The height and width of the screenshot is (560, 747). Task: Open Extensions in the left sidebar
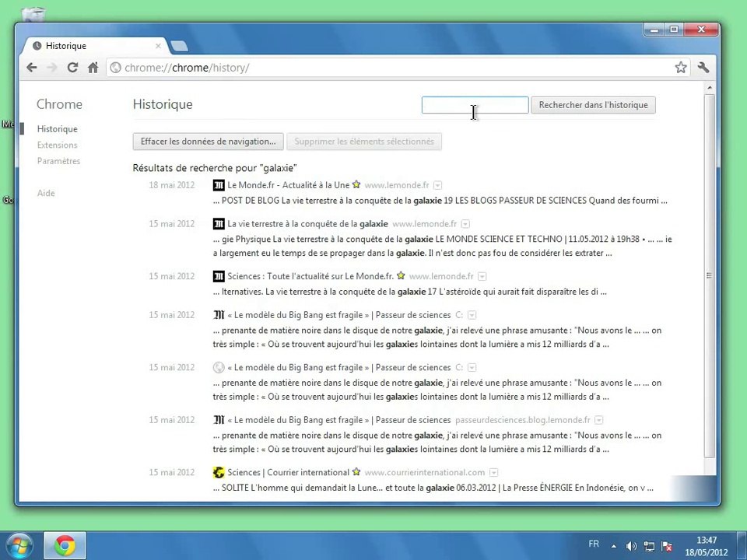(x=57, y=145)
